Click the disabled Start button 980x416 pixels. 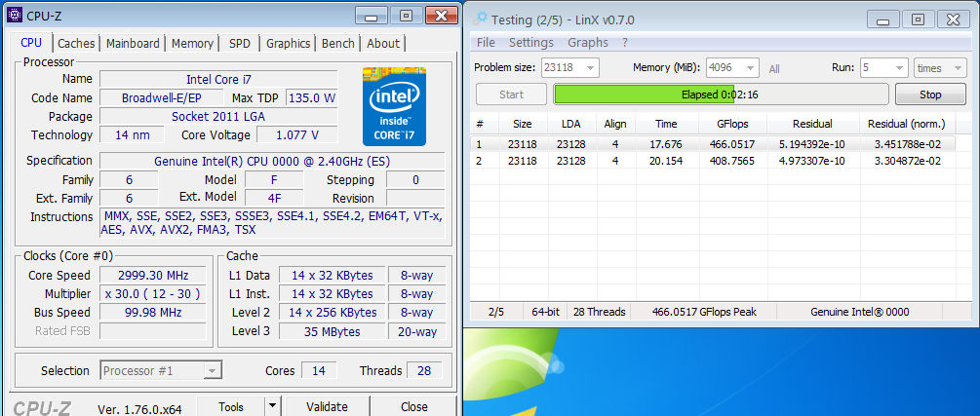point(511,95)
